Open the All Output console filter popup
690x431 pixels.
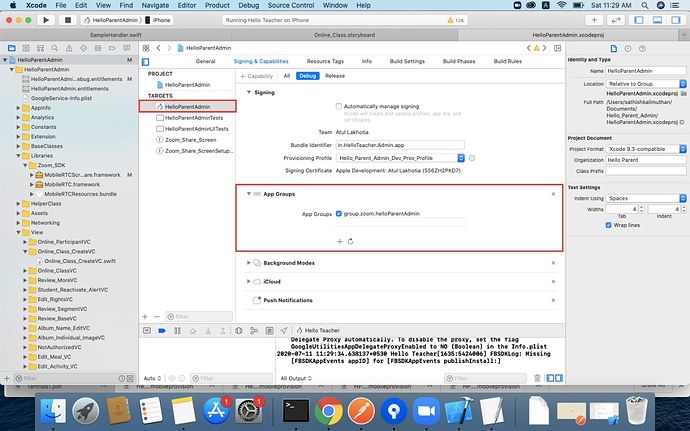[x=296, y=378]
